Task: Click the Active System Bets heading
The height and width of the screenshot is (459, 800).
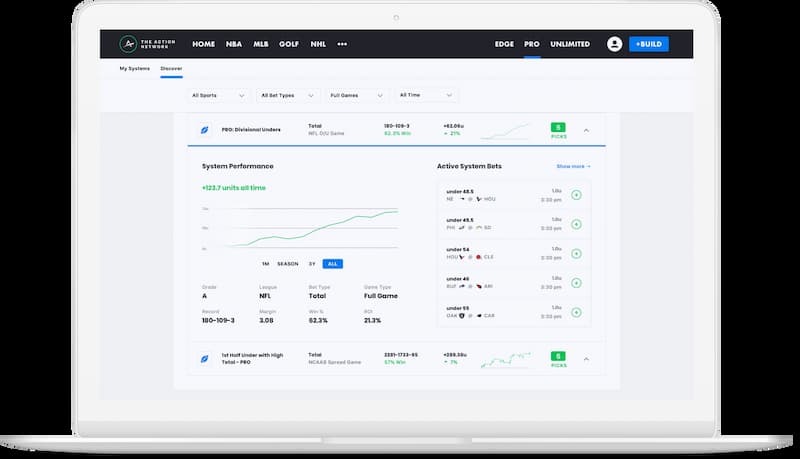Action: click(x=469, y=166)
